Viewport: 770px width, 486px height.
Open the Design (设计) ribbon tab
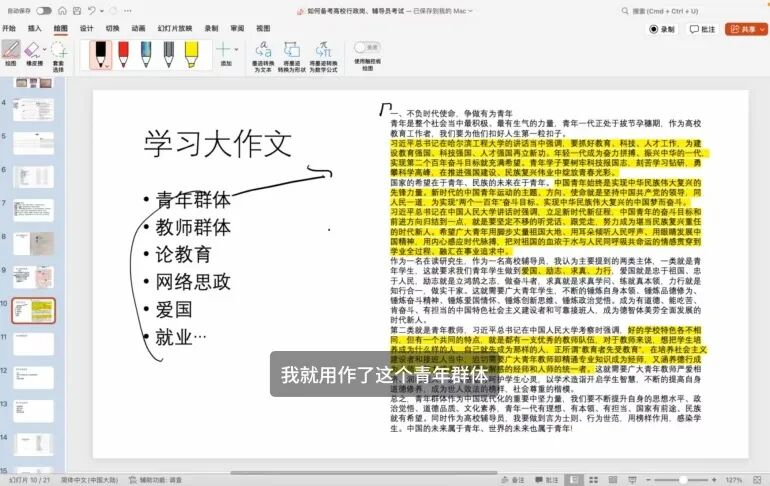pyautogui.click(x=87, y=29)
